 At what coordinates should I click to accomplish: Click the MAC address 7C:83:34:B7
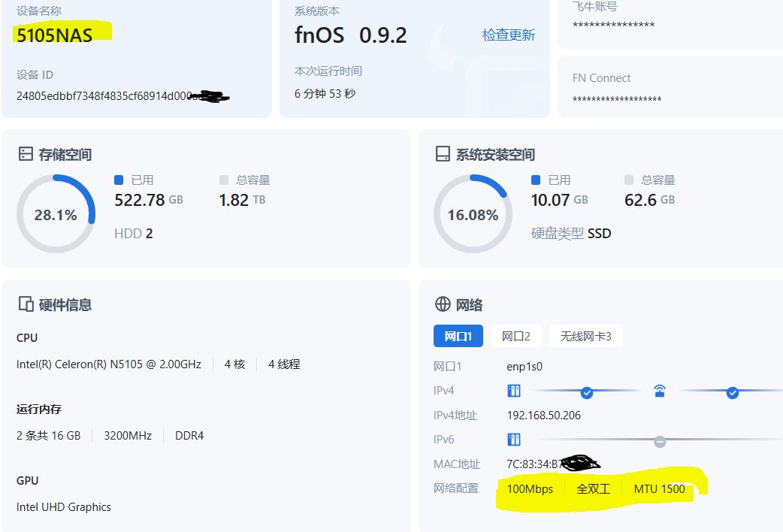tap(534, 464)
